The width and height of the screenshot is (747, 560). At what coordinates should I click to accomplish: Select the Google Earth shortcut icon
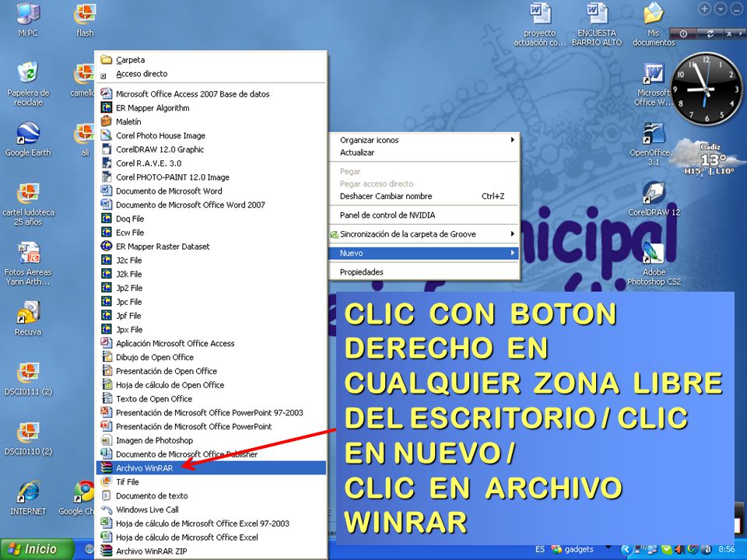coord(28,139)
